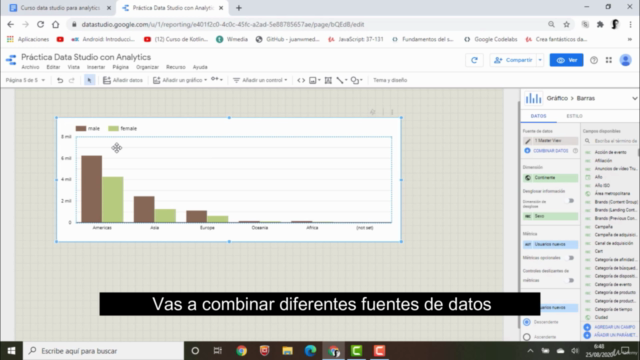
Task: Switch to the ESTILO tab
Action: [574, 116]
